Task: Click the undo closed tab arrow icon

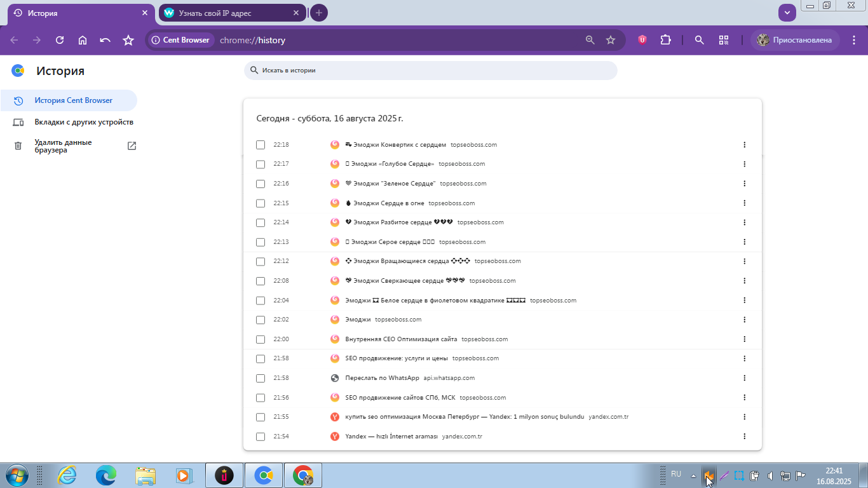Action: coord(105,40)
